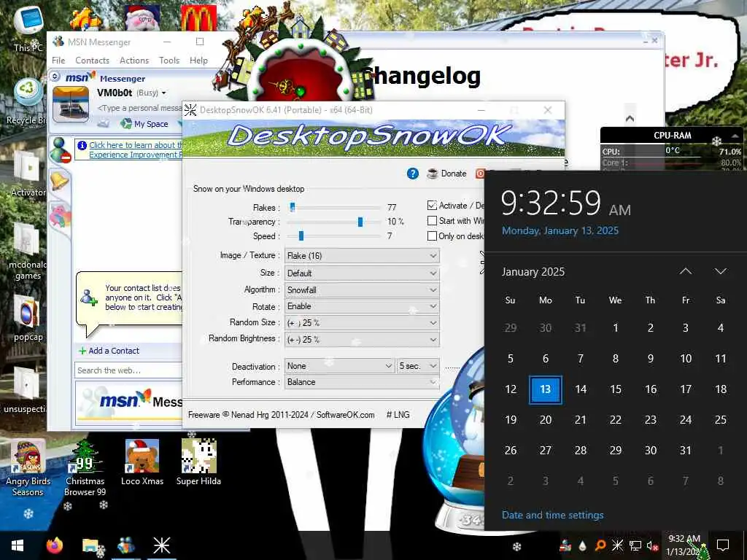
Task: Click the Donate button label
Action: click(x=454, y=174)
